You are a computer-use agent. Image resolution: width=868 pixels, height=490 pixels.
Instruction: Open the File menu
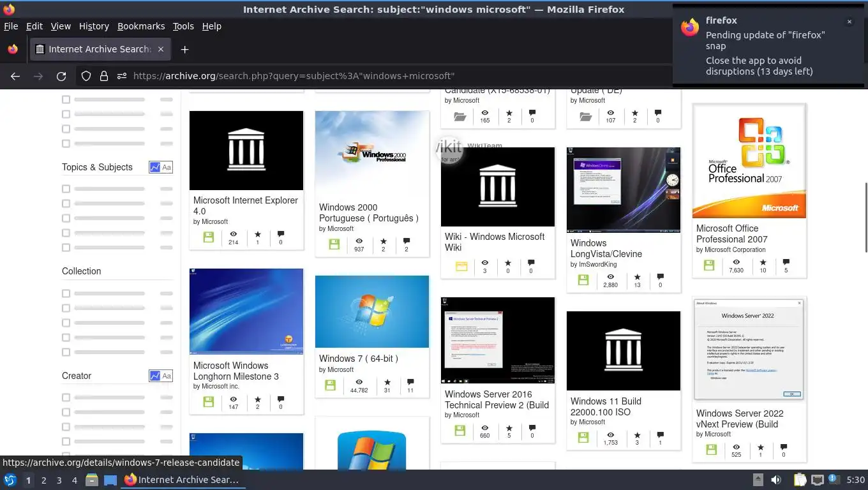point(11,26)
